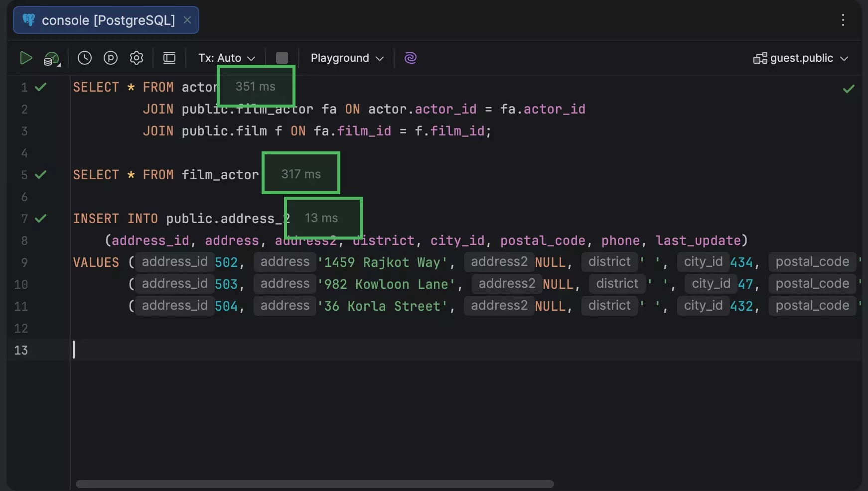Place cursor on empty line 13

pyautogui.click(x=466, y=350)
